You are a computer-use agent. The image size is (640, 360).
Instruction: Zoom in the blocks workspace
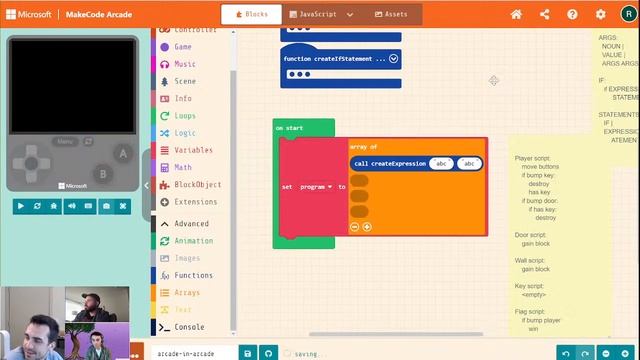pyautogui.click(x=625, y=353)
